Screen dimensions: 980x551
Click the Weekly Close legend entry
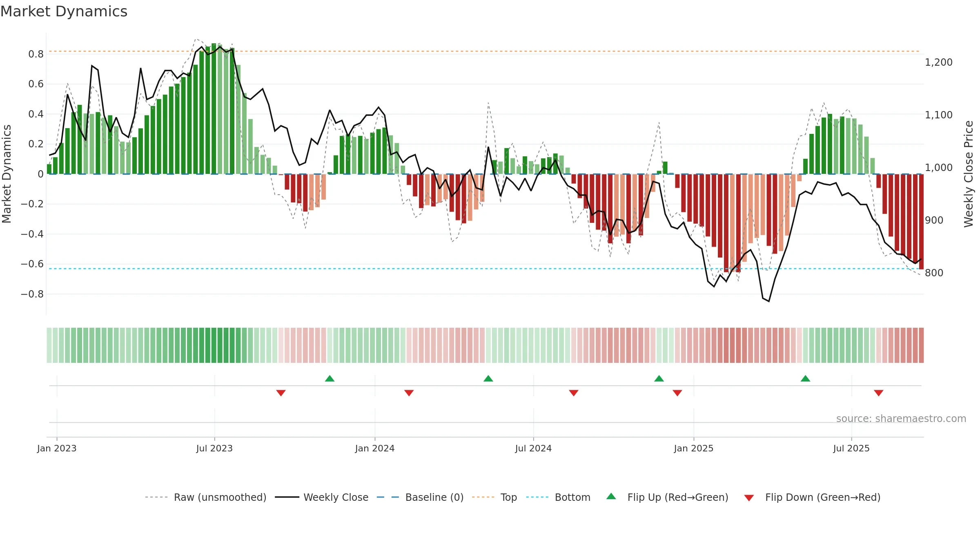[x=321, y=497]
